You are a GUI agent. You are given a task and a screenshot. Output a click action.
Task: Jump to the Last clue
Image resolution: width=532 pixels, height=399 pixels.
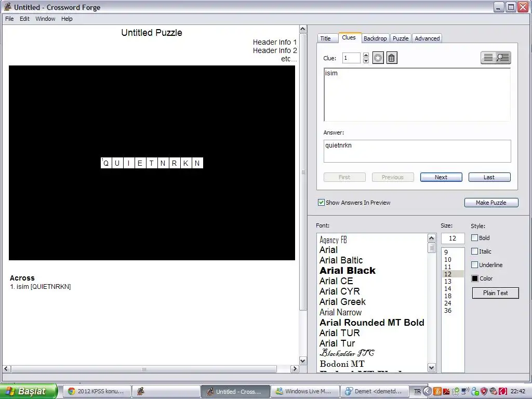(x=489, y=177)
